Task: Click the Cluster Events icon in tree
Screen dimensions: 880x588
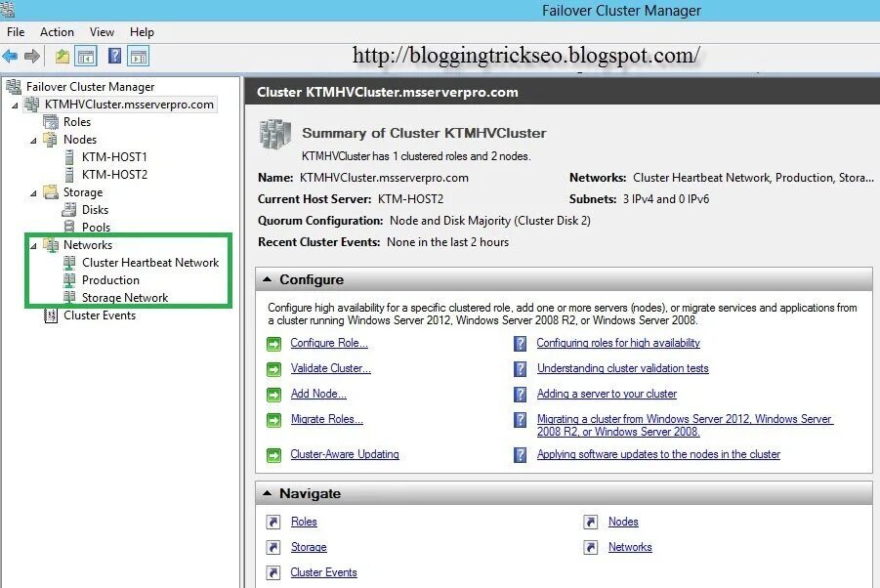Action: [x=51, y=315]
